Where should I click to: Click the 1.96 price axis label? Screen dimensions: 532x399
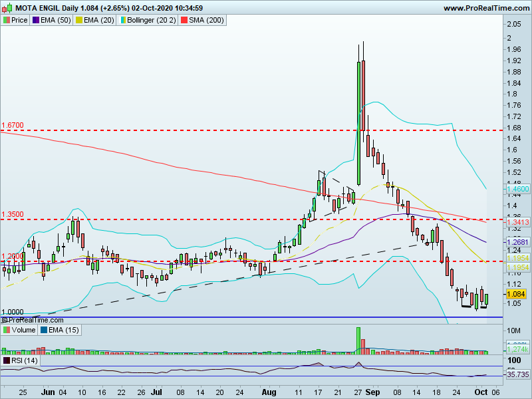514,49
